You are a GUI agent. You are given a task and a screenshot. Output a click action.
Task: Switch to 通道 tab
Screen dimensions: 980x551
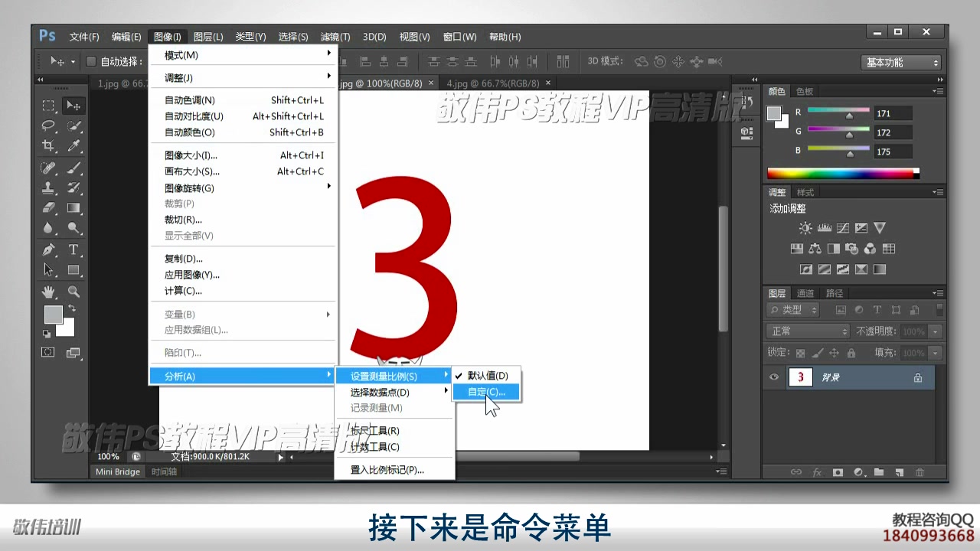tap(805, 293)
